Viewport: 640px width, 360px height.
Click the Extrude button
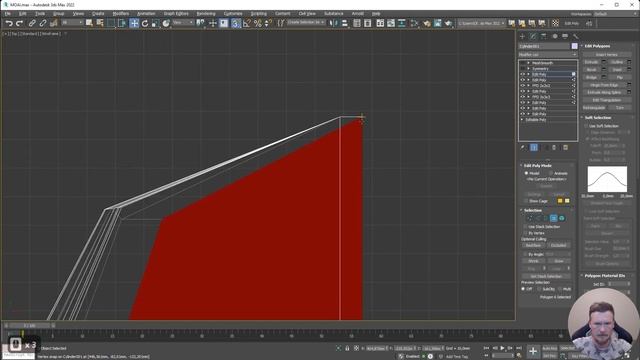[591, 62]
